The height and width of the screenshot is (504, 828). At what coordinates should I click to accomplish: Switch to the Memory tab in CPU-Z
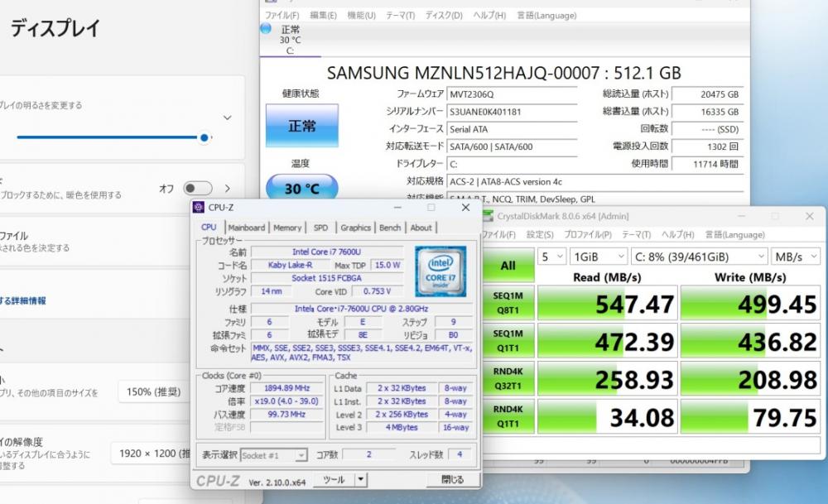tap(287, 228)
